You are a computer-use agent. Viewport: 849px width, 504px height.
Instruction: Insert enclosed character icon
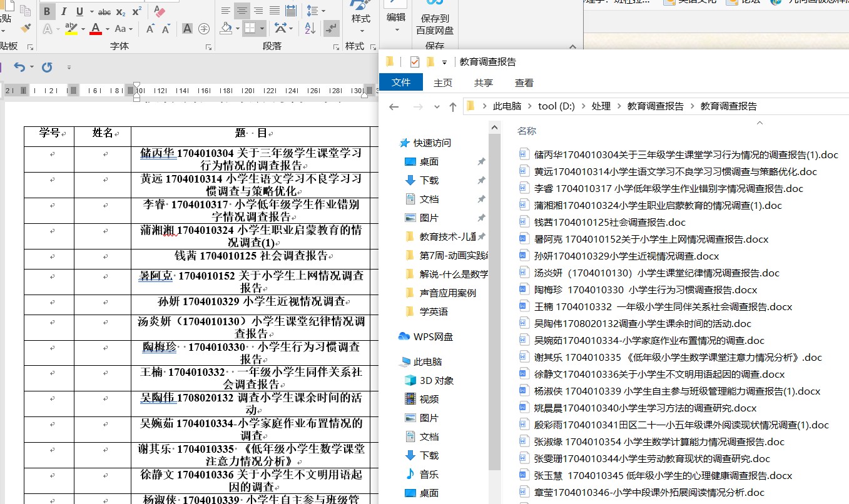click(x=204, y=29)
